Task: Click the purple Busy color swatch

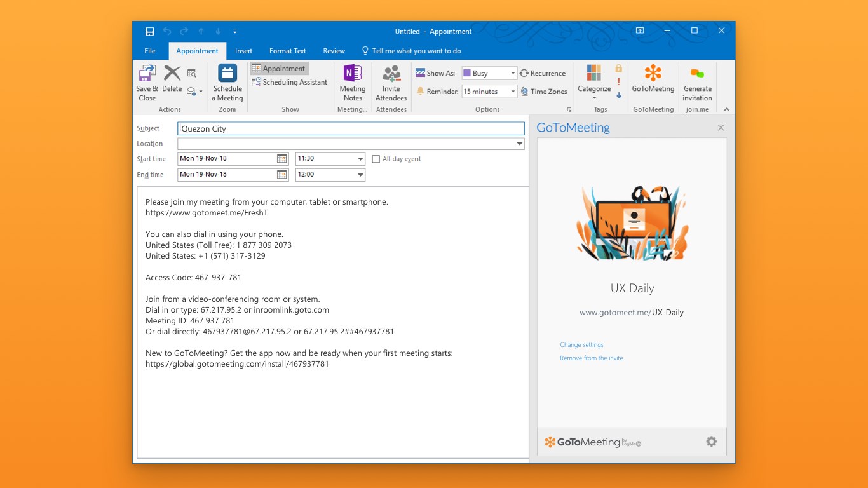Action: pos(467,74)
